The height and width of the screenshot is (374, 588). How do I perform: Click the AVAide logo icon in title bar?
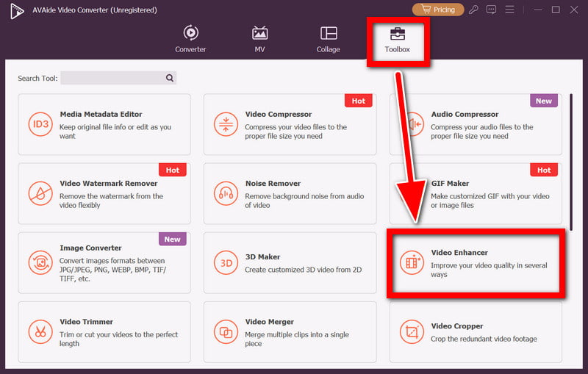pyautogui.click(x=17, y=11)
